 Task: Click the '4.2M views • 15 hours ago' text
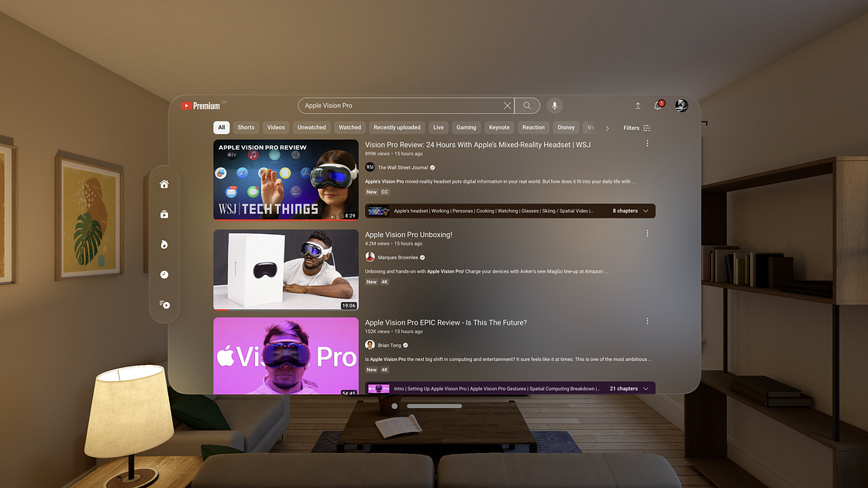click(x=394, y=243)
